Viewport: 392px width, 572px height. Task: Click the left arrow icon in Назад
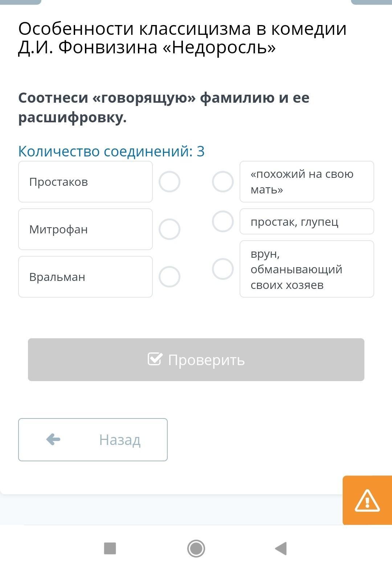[x=53, y=440]
